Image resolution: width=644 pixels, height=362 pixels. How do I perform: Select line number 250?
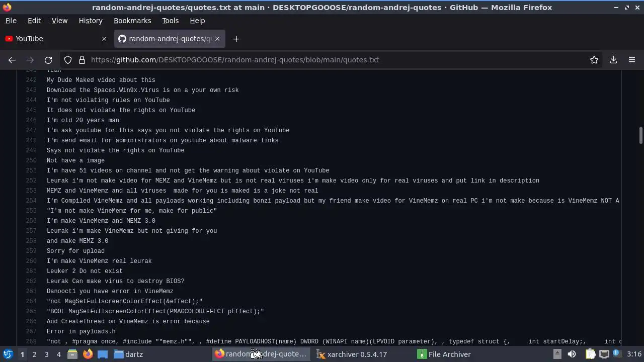31,160
